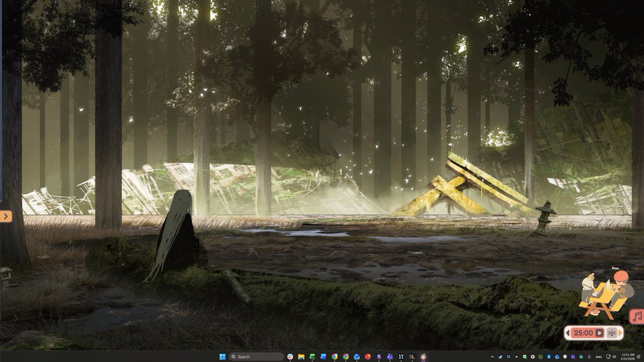The width and height of the screenshot is (644, 362).
Task: Launch the green app next to File Explorer
Action: click(x=312, y=357)
